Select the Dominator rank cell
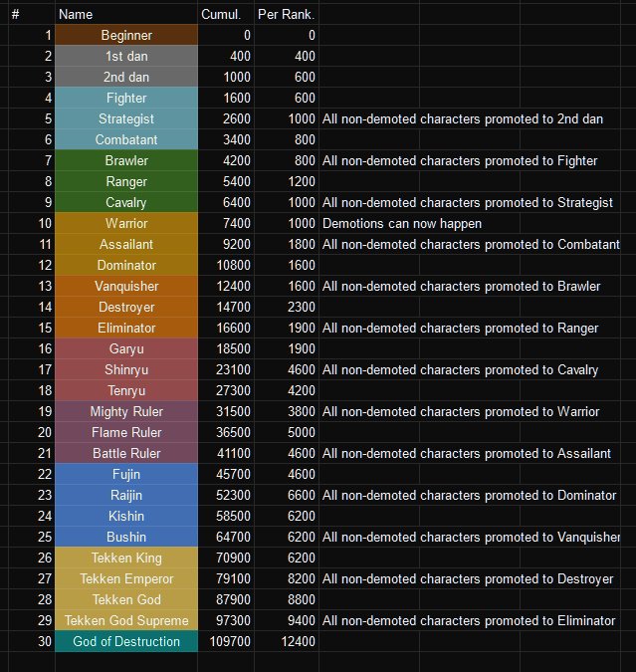The width and height of the screenshot is (636, 672). 126,265
